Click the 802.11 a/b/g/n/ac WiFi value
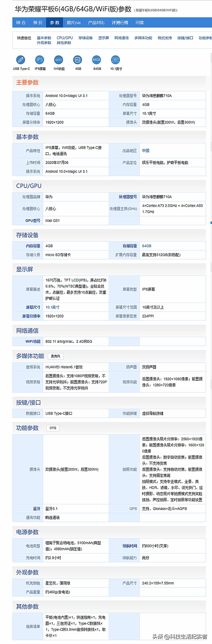Viewport: 212px width, 644px height. tap(69, 342)
